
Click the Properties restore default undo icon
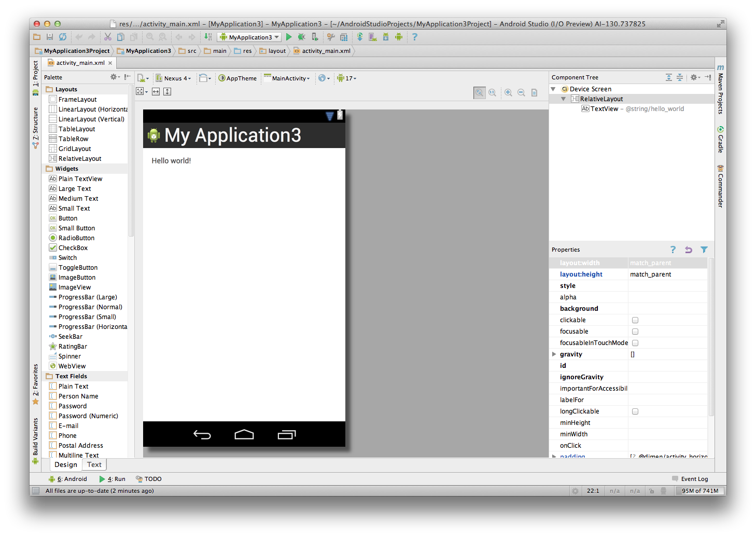pyautogui.click(x=689, y=250)
